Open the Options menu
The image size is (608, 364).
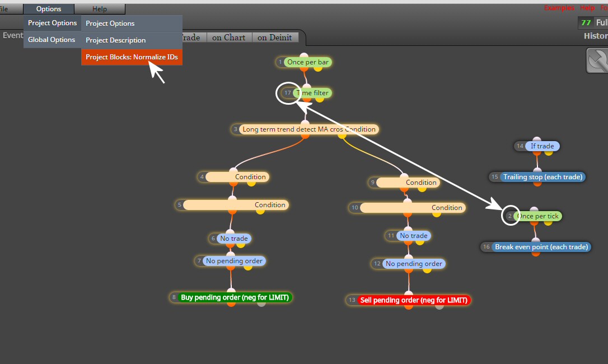click(x=49, y=9)
